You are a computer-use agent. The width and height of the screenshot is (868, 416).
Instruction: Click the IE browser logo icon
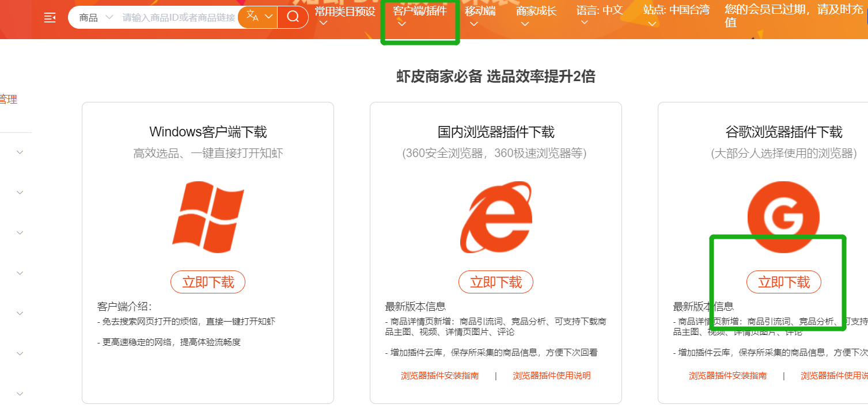pyautogui.click(x=496, y=217)
